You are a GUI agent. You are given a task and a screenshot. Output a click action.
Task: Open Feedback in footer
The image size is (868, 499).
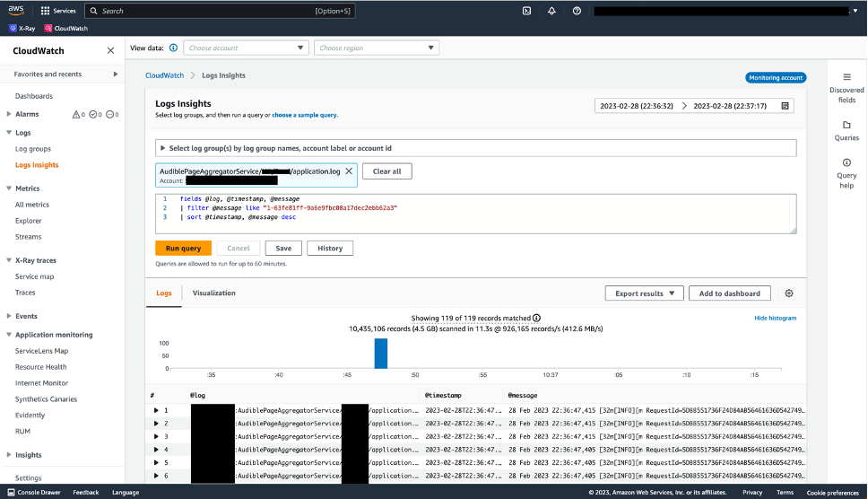(86, 492)
